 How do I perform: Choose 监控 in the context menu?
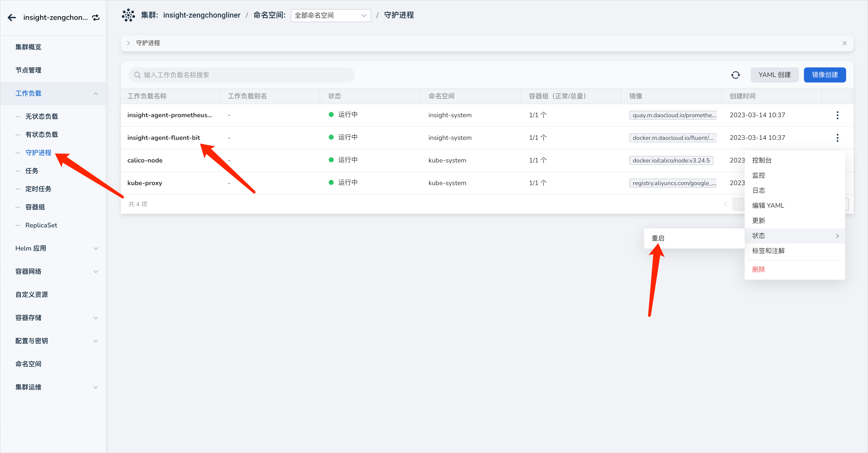tap(795, 175)
